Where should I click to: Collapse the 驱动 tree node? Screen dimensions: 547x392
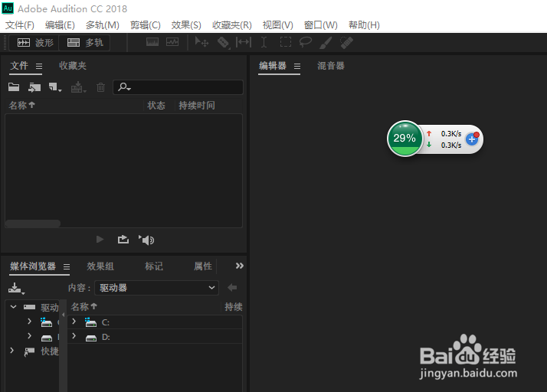(13, 307)
